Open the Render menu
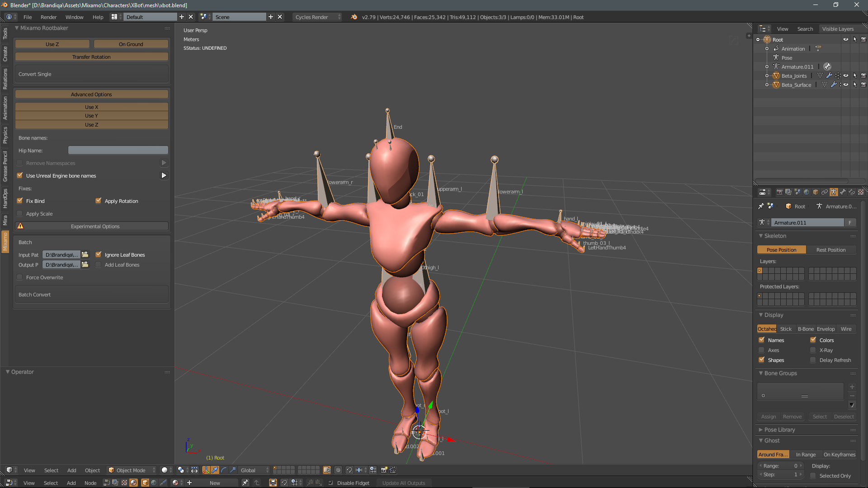868x488 pixels. coord(48,17)
